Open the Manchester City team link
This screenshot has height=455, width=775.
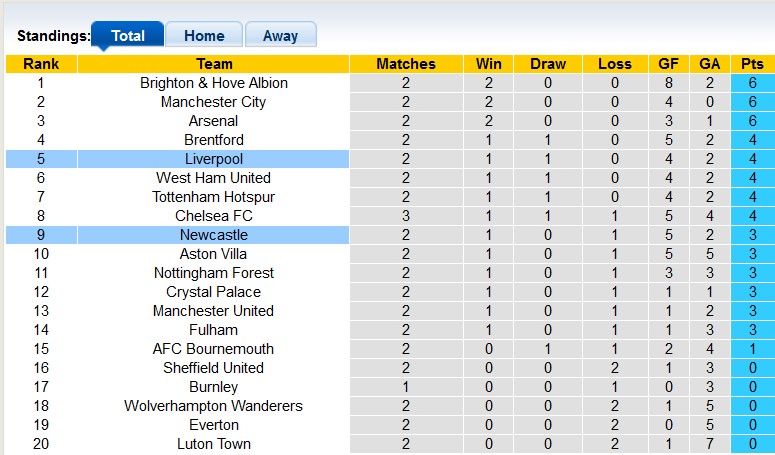point(214,102)
